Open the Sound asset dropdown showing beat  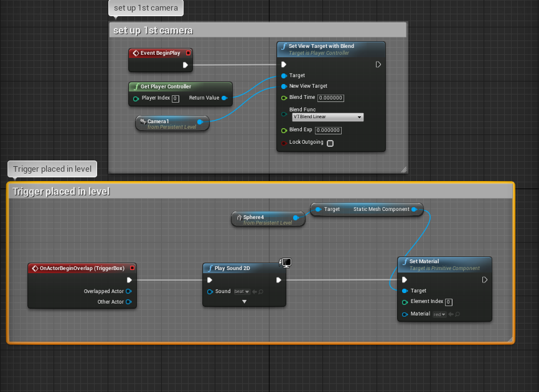pos(242,291)
